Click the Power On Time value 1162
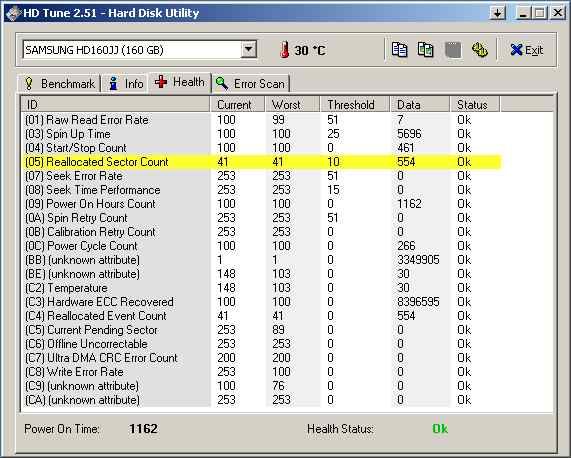The height and width of the screenshot is (458, 571). coord(143,429)
